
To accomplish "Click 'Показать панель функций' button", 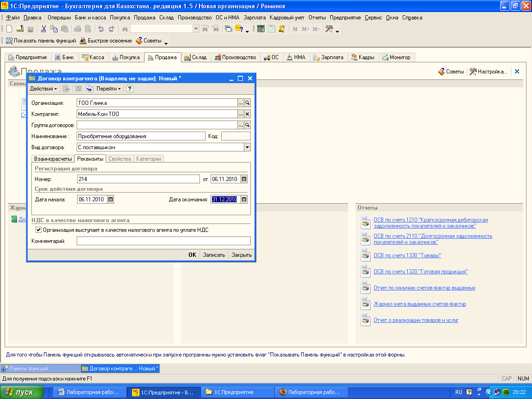I will [x=41, y=41].
